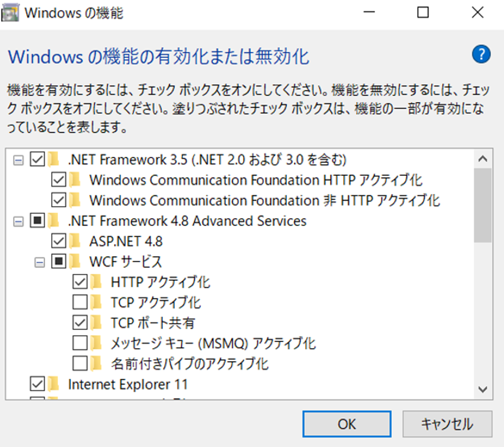This screenshot has width=504, height=447.
Task: Collapse .NET Framework 4.8 Advanced Services node
Action: 18,221
